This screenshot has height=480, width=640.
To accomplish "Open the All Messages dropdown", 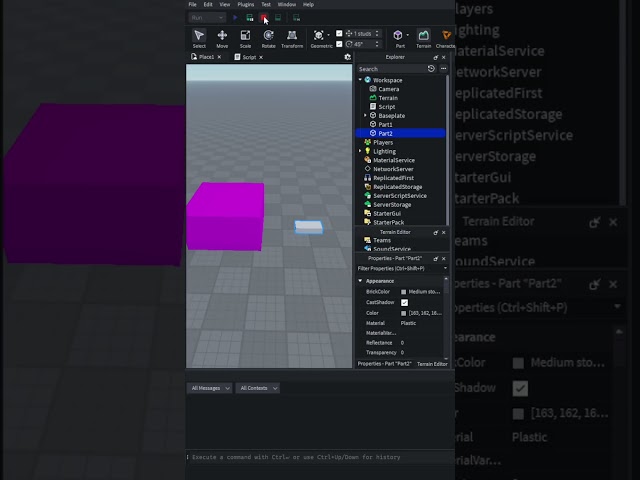I will [210, 388].
